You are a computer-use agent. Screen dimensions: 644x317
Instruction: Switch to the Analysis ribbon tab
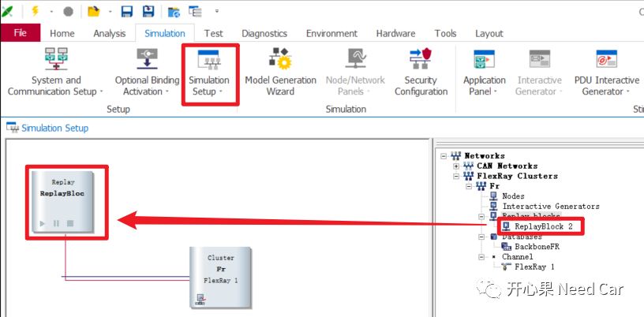tap(109, 33)
